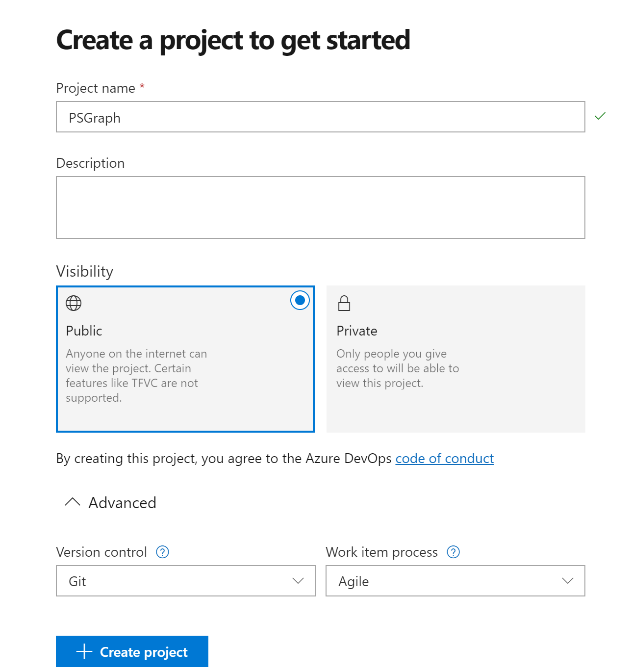Open the Version control Git dropdown
Viewport: 631px width, 672px height.
(186, 581)
